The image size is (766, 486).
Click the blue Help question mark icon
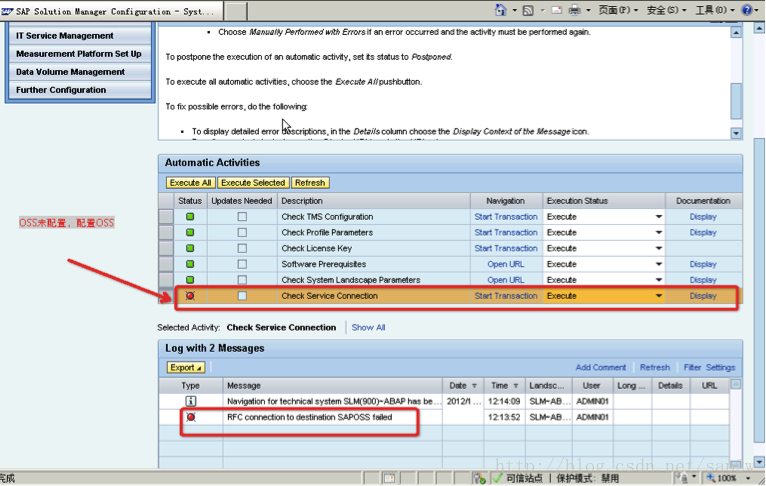(x=747, y=10)
